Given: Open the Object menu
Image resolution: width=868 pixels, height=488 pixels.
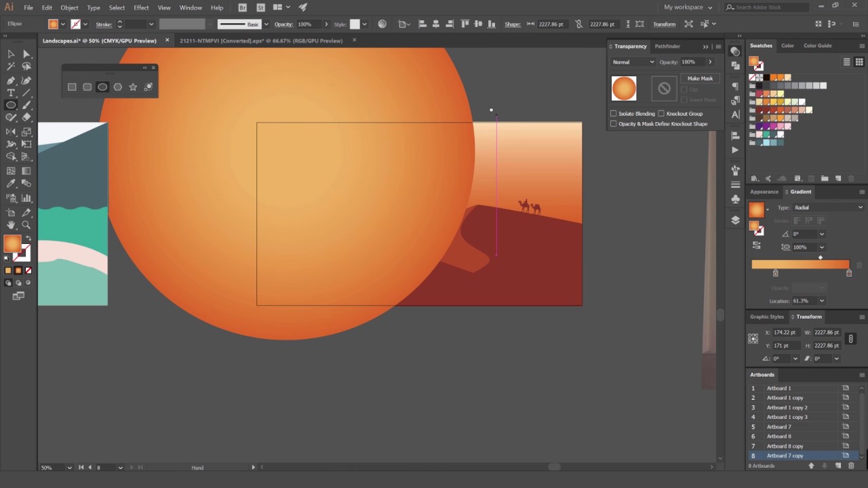Looking at the screenshot, I should (69, 7).
